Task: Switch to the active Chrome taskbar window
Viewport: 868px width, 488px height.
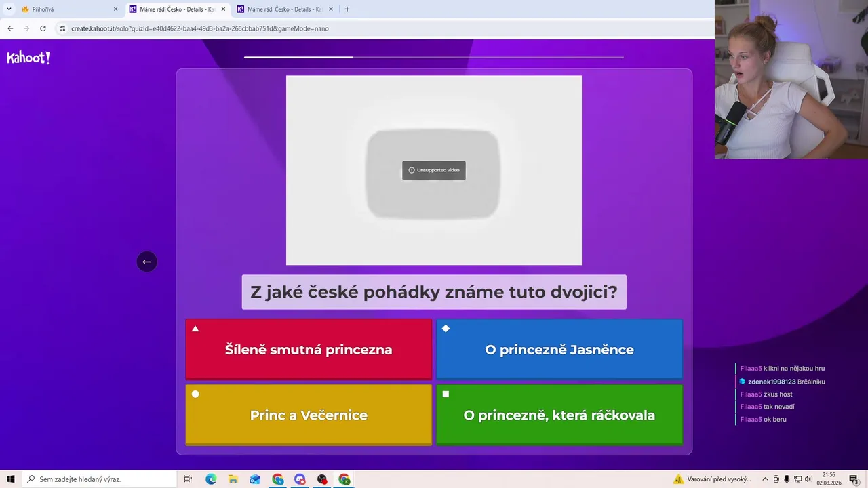Action: click(344, 479)
